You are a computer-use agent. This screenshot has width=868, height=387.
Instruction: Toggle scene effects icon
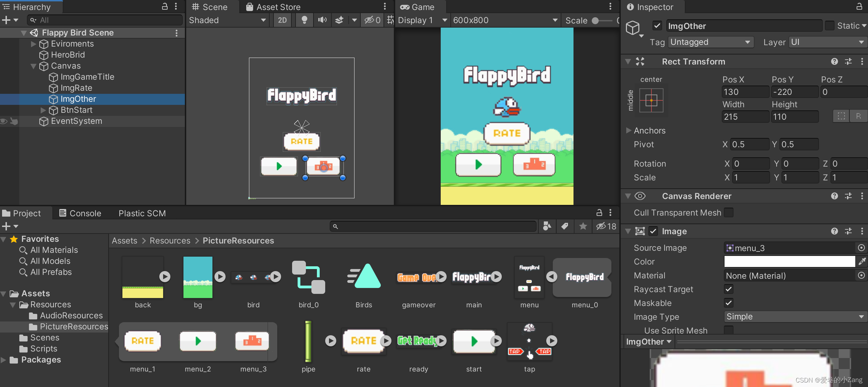[x=339, y=20]
